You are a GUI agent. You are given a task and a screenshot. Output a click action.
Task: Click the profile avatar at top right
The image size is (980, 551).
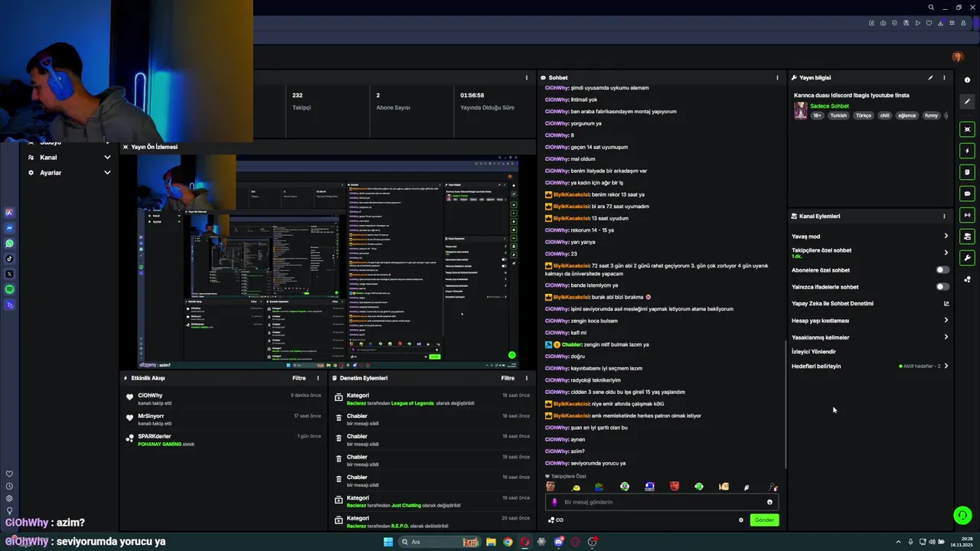pyautogui.click(x=957, y=57)
